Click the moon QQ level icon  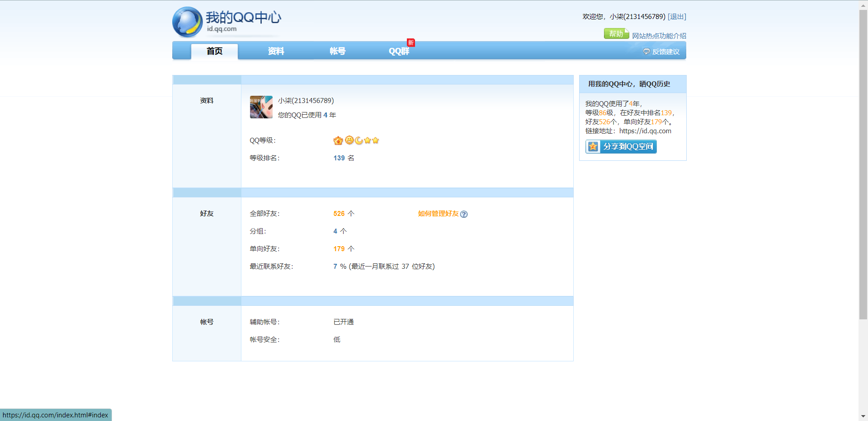(x=359, y=140)
